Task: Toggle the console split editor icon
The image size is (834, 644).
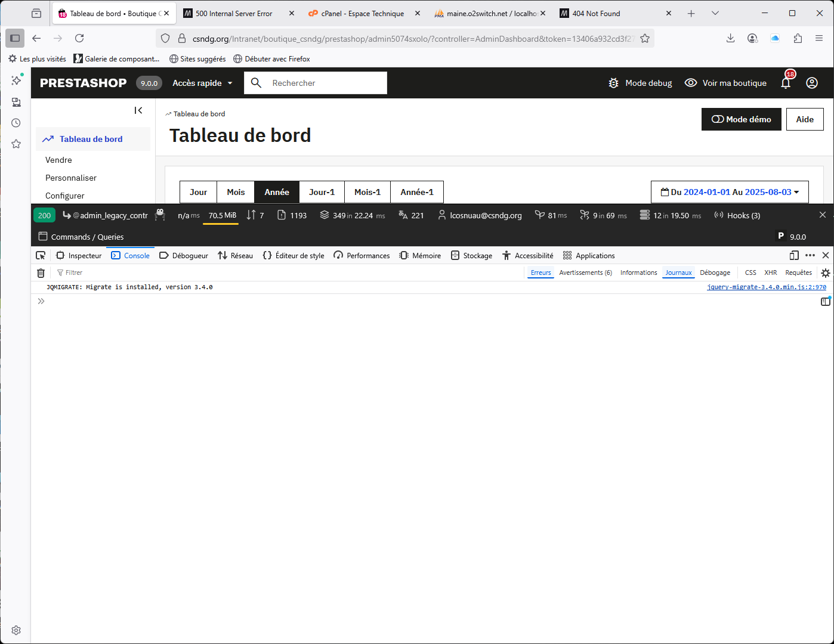Action: 825,302
